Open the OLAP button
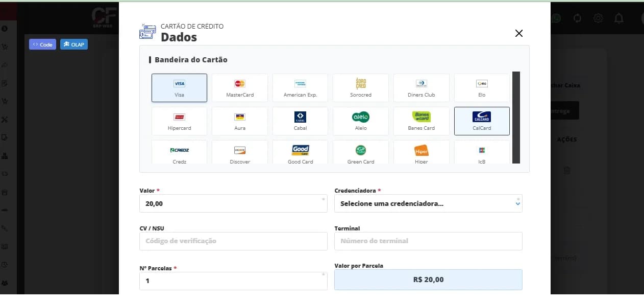The width and height of the screenshot is (644, 302). (74, 44)
